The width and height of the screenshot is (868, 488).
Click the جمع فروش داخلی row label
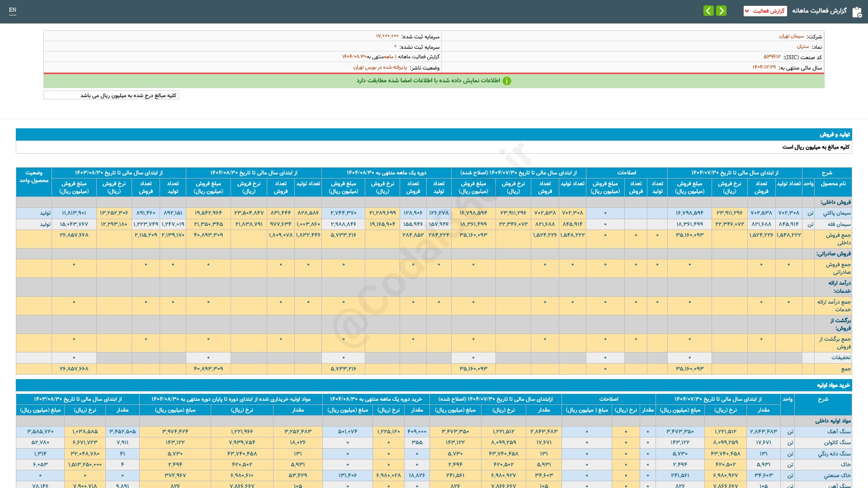[x=838, y=239]
